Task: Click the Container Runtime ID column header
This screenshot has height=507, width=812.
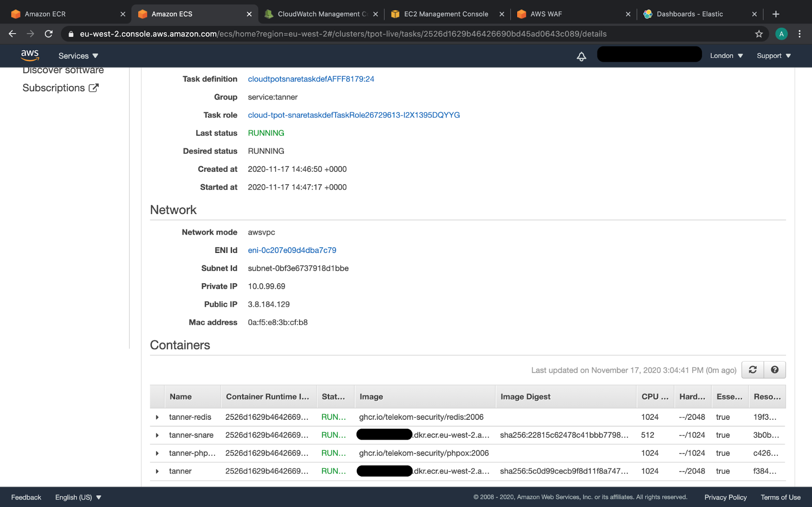Action: (269, 397)
